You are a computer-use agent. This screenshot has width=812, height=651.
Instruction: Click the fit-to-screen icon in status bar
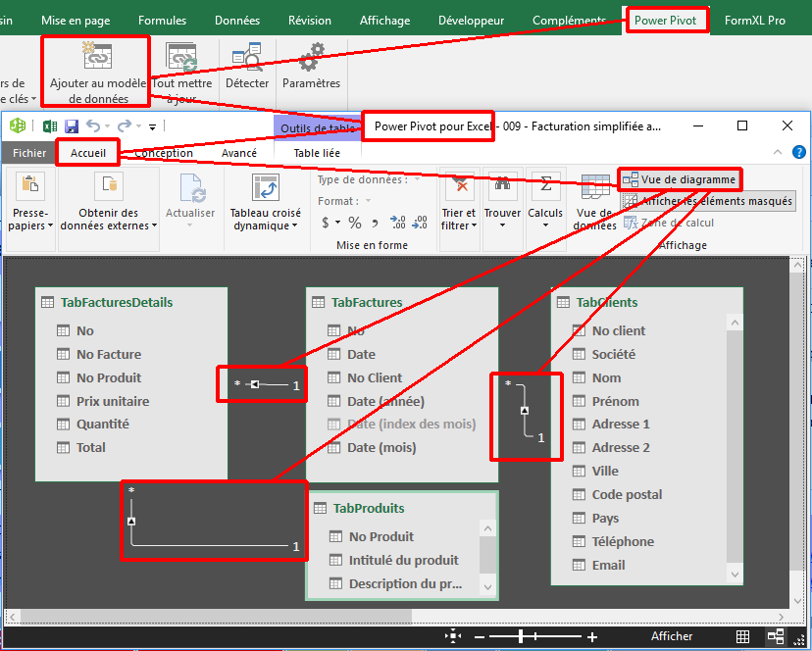click(453, 636)
